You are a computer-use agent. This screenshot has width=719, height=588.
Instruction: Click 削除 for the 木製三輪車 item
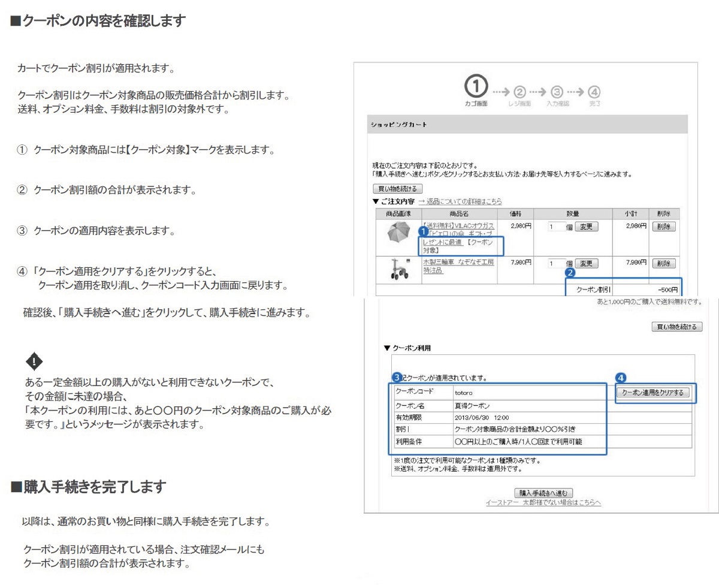tap(663, 263)
